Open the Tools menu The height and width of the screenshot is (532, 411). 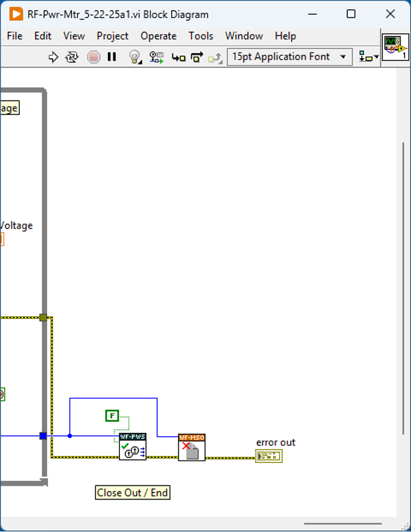(201, 36)
